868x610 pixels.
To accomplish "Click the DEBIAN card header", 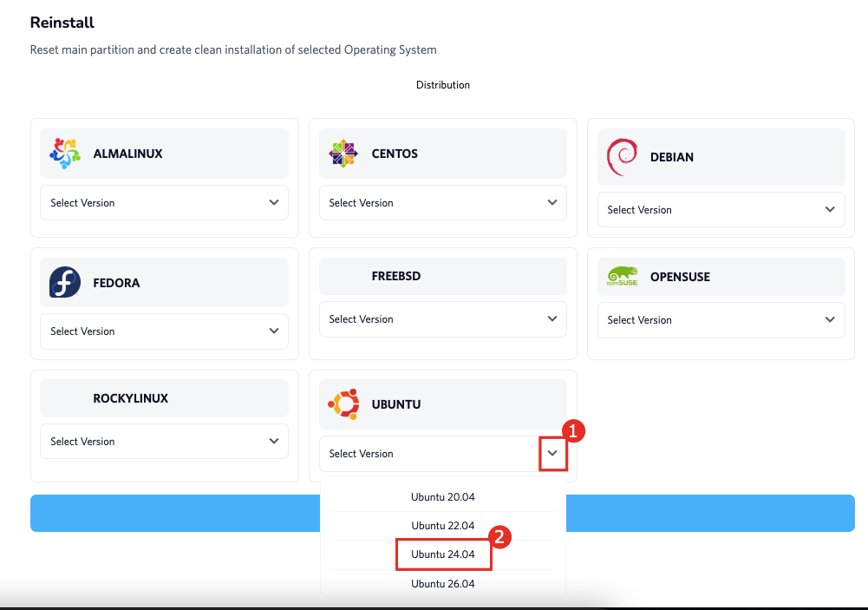I will point(721,157).
